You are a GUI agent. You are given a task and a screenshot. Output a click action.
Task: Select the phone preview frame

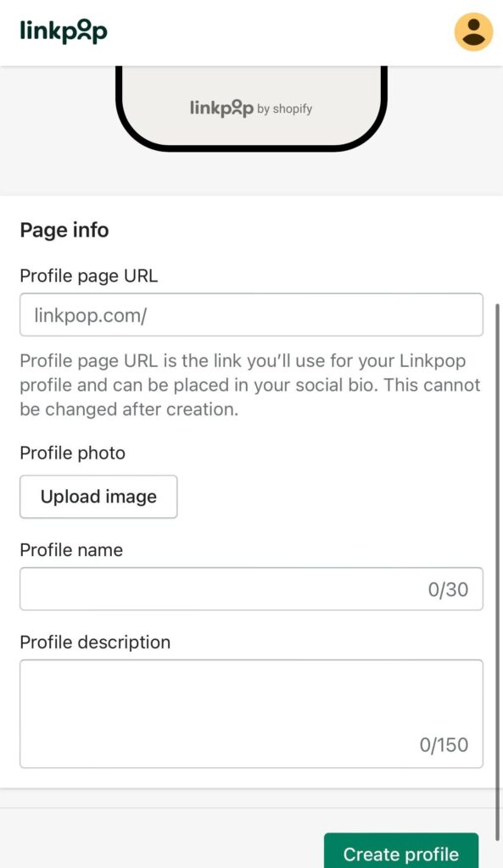tap(251, 108)
